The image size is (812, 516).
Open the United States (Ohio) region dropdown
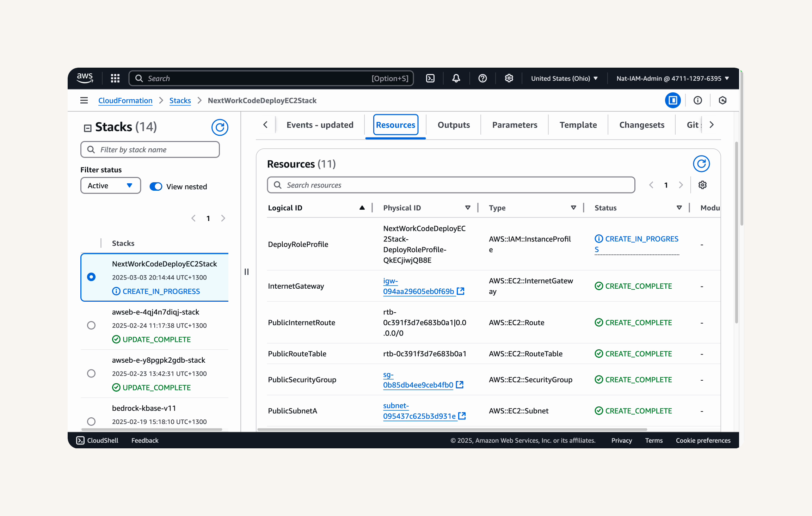coord(565,78)
